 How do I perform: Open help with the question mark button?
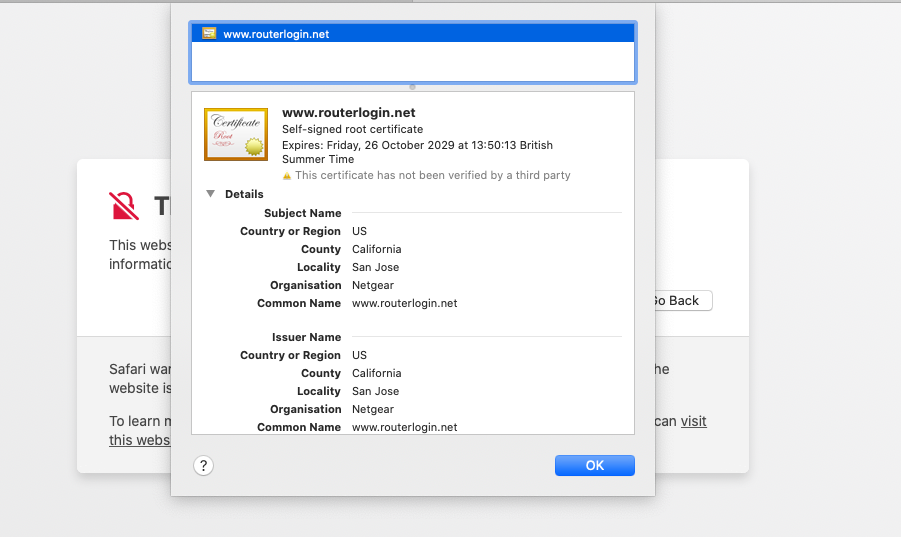click(x=203, y=466)
